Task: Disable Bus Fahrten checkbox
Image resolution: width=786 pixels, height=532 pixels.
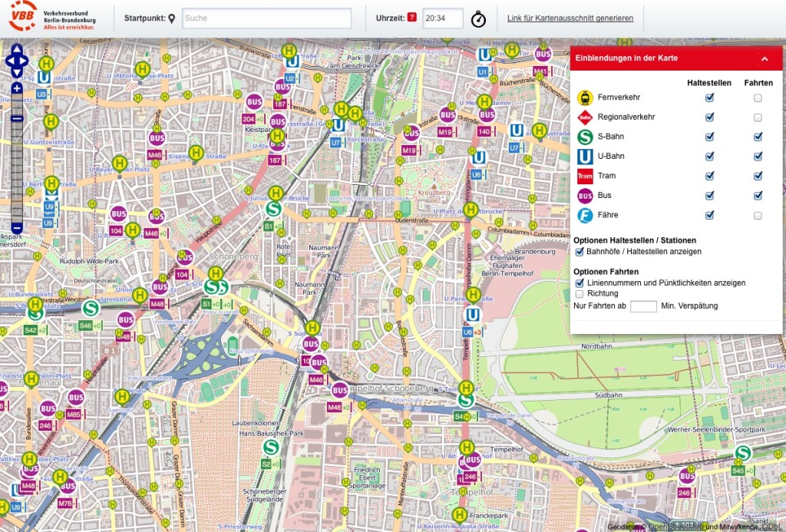Action: 758,196
